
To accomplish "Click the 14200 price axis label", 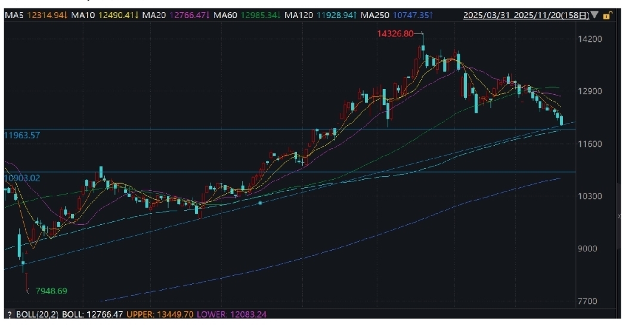I will click(590, 39).
